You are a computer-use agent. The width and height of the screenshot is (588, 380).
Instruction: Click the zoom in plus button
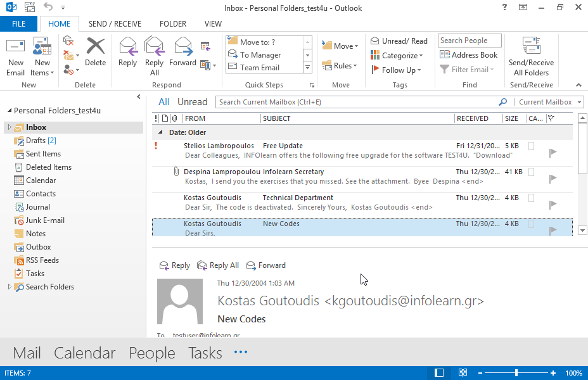[553, 373]
